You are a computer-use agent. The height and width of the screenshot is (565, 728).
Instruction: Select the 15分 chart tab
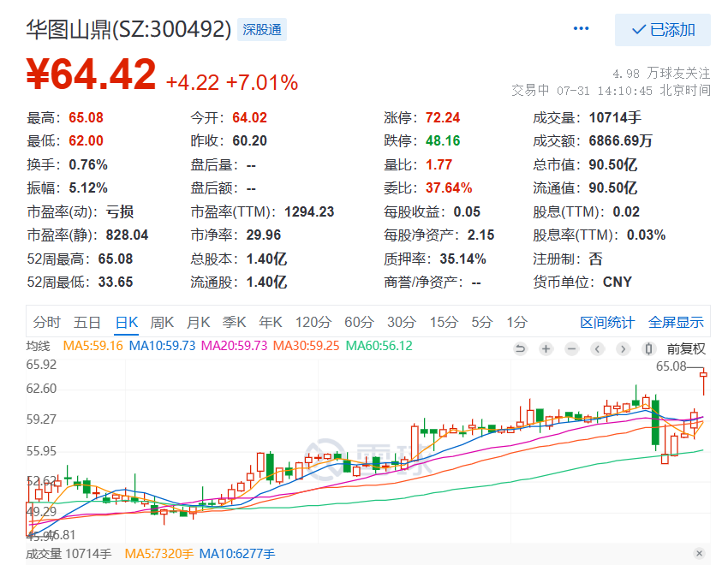tap(444, 322)
